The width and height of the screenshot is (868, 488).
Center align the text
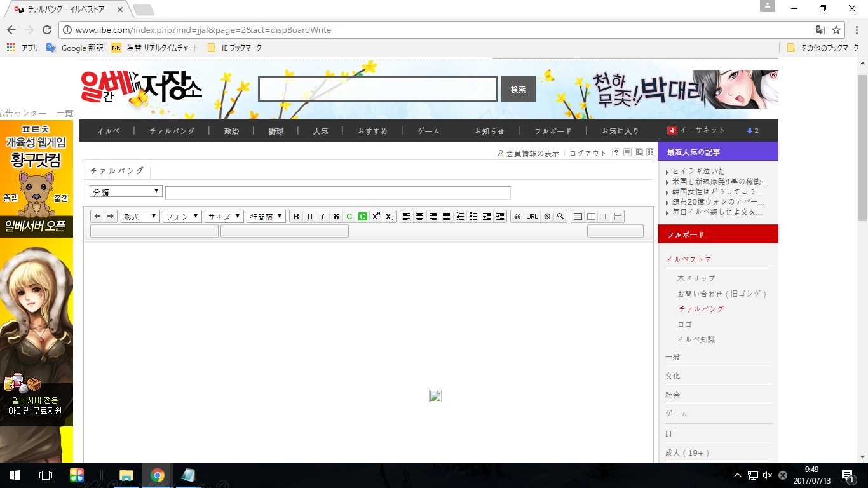[419, 217]
